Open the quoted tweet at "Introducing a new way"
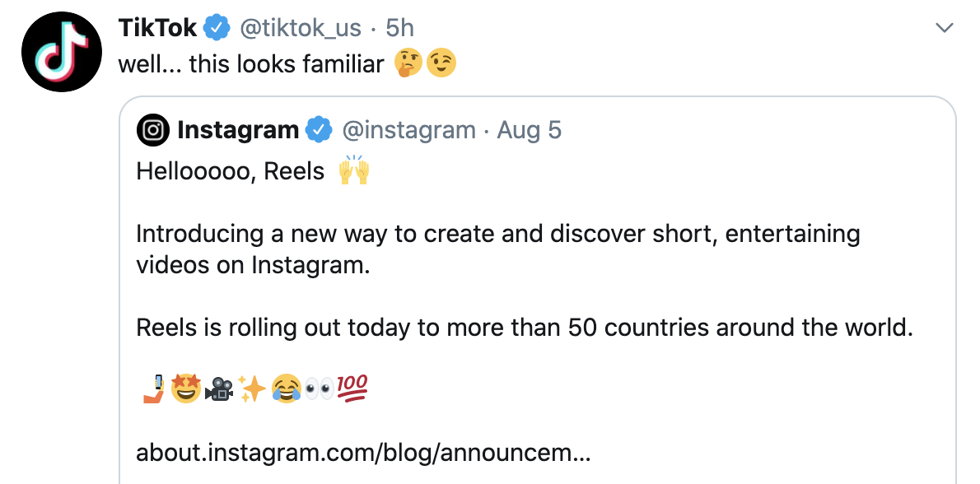 (497, 234)
